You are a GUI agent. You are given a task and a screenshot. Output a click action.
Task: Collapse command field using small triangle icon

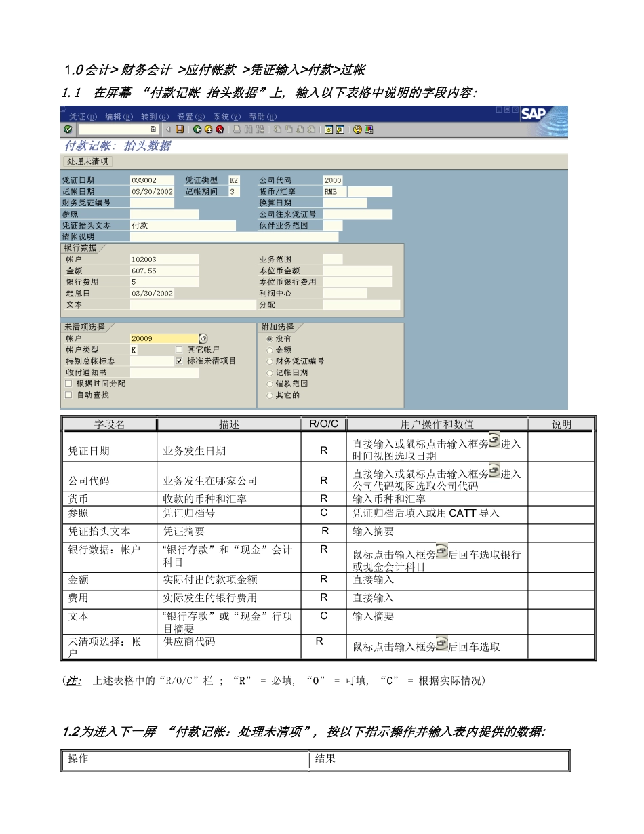[168, 129]
